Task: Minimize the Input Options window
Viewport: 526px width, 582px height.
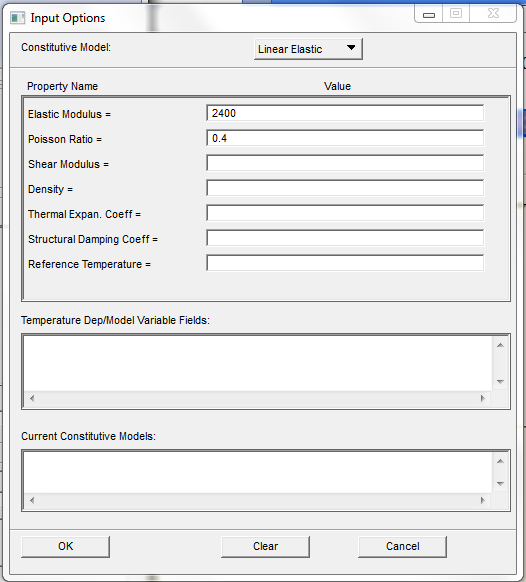Action: [x=429, y=14]
